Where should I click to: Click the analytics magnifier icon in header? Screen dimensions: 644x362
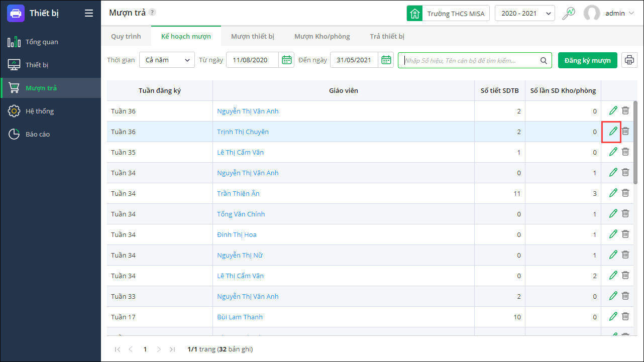[x=569, y=13]
